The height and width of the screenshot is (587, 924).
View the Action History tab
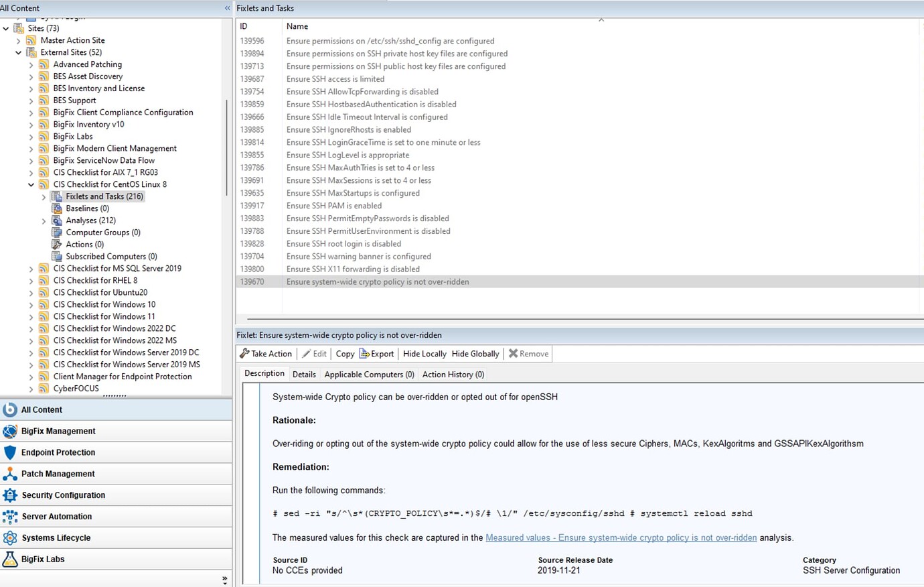[453, 375]
